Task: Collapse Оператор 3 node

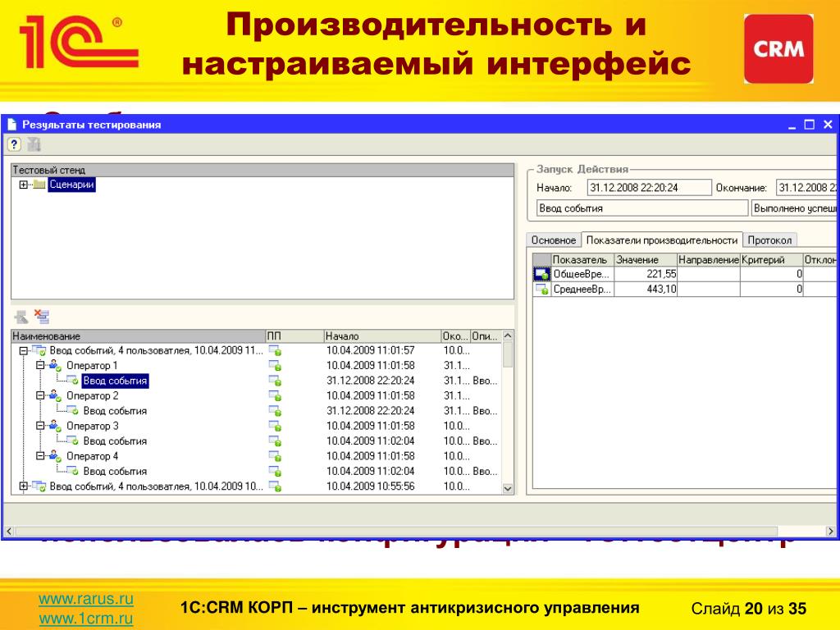Action: (40, 426)
